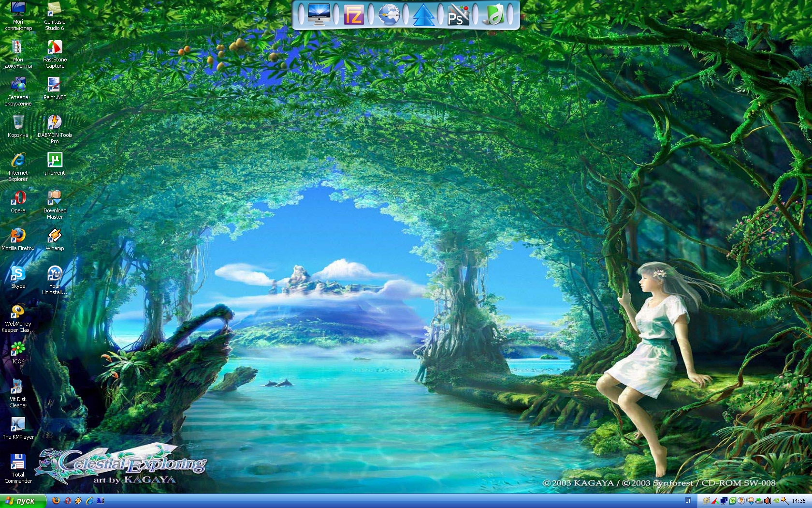Select the WebMoney Keeper Classic shortcut
This screenshot has height=508, width=812.
click(x=18, y=318)
